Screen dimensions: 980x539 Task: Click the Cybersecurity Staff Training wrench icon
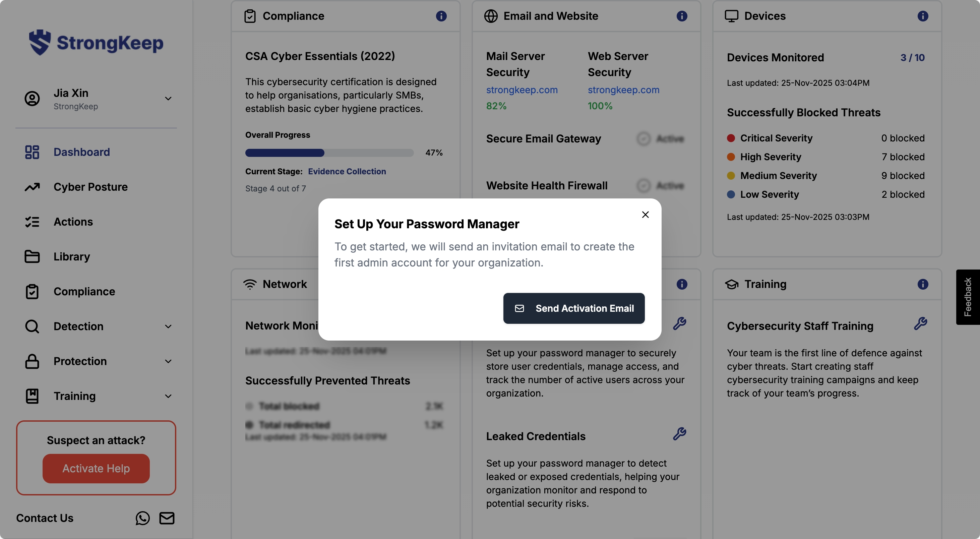[920, 323]
